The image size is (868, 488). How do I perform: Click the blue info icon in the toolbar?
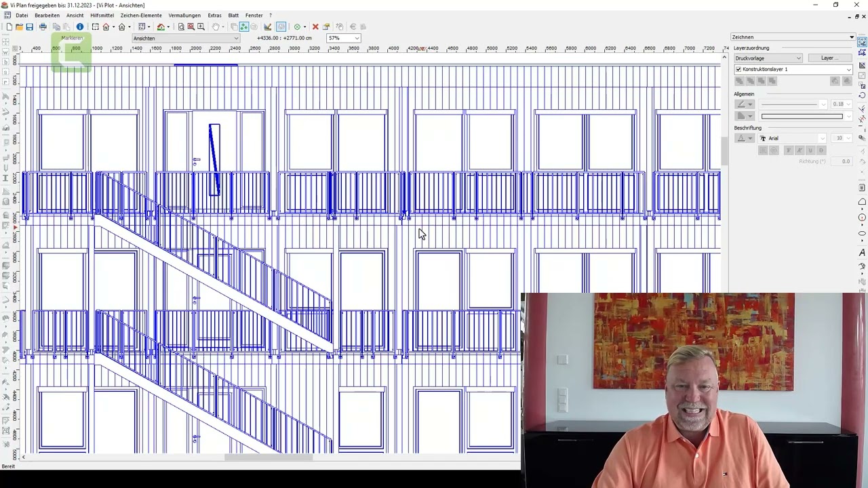[x=79, y=27]
